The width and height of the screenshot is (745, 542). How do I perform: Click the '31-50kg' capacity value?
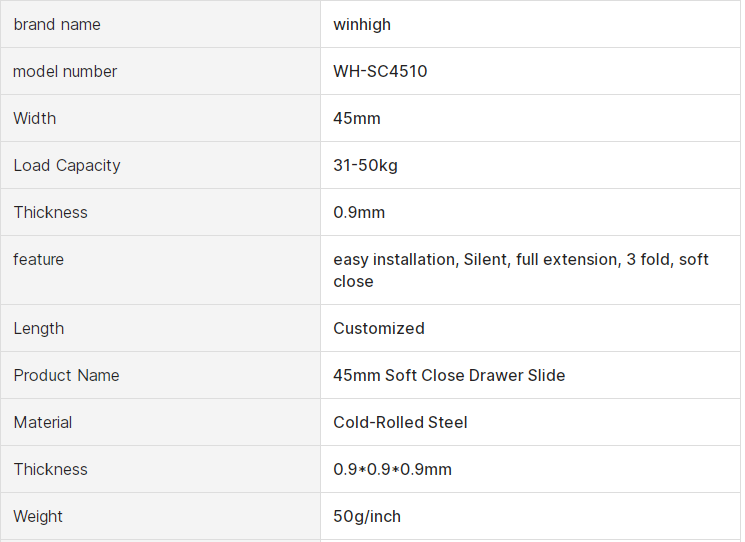click(365, 165)
